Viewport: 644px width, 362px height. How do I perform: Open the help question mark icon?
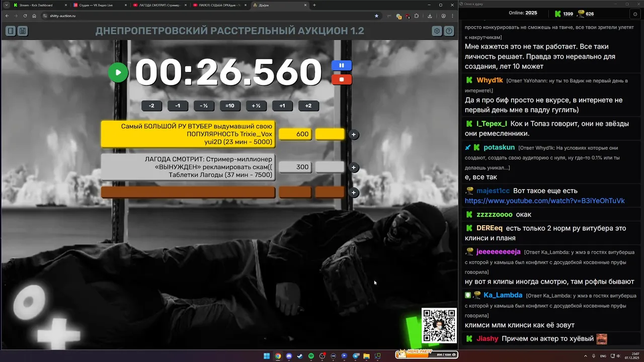click(x=449, y=31)
